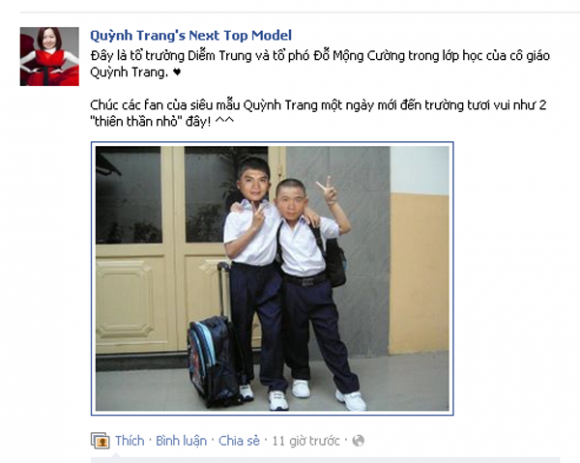Open comments with Bình luận

coord(181,441)
